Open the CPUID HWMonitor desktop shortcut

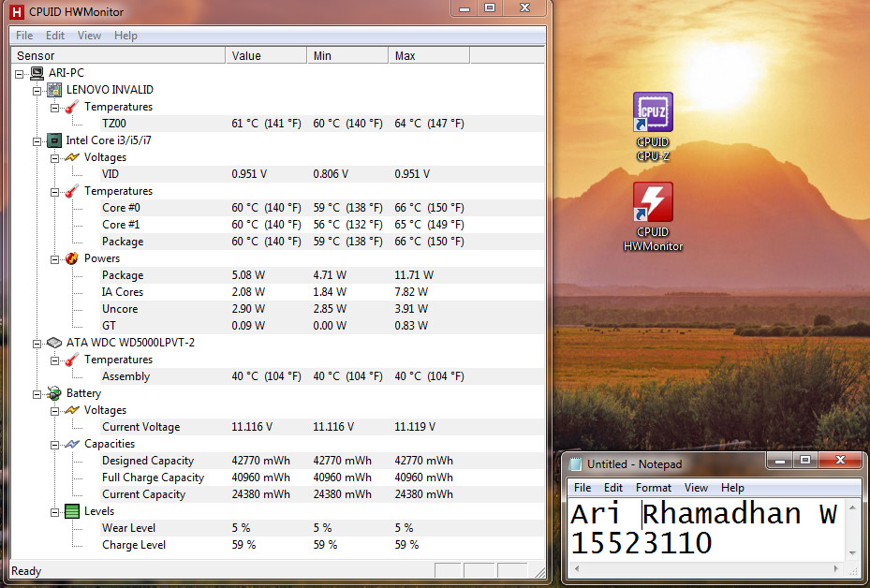(x=653, y=217)
